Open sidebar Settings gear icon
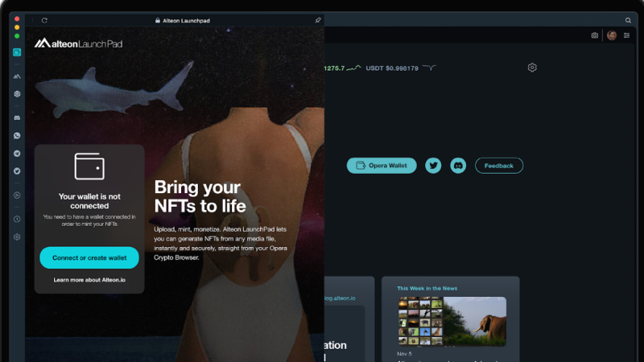This screenshot has height=362, width=644. click(17, 237)
